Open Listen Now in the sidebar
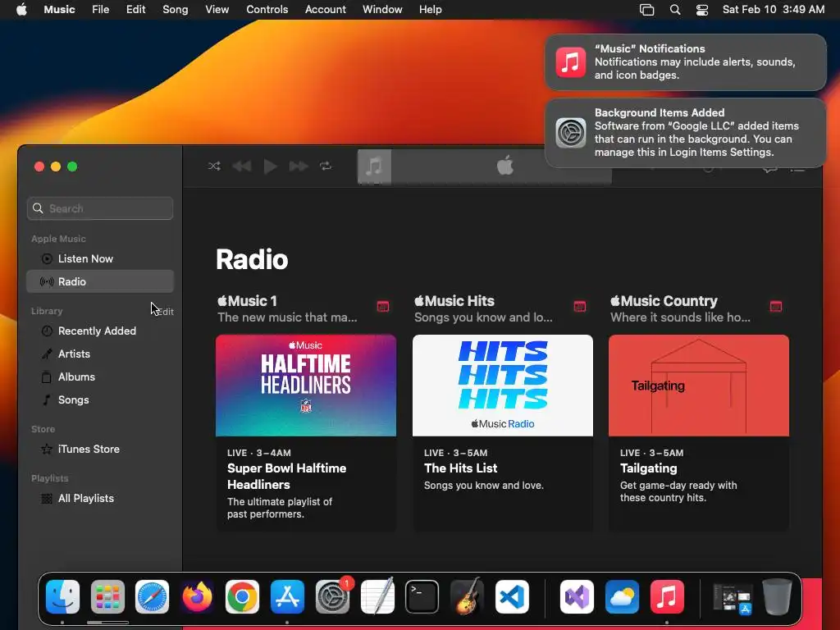 coord(100,258)
